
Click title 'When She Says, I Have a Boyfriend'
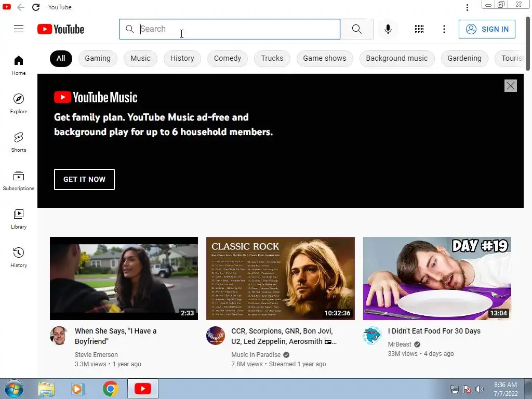pyautogui.click(x=115, y=336)
